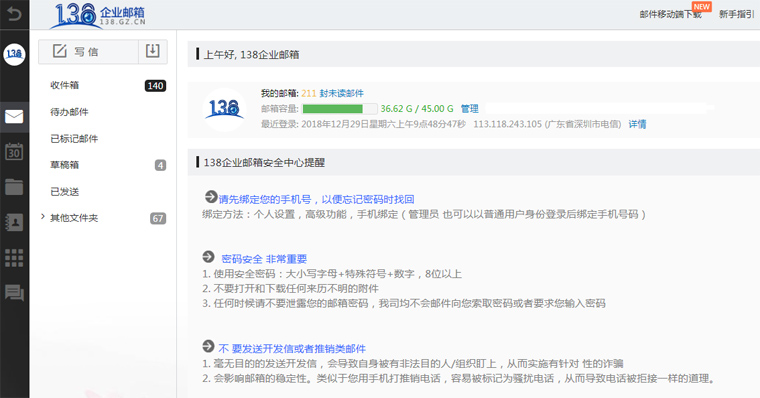Open 新手指引 beginner guide link

736,14
